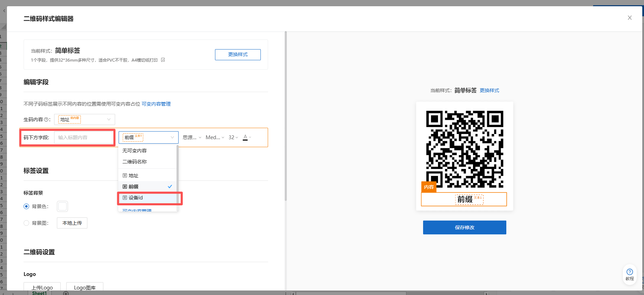Click the orange 内容 tag on the preview
This screenshot has height=295, width=644.
tap(429, 187)
